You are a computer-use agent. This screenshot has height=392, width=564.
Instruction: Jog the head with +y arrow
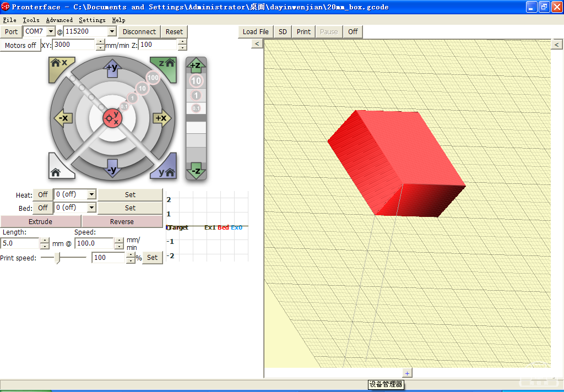(112, 67)
